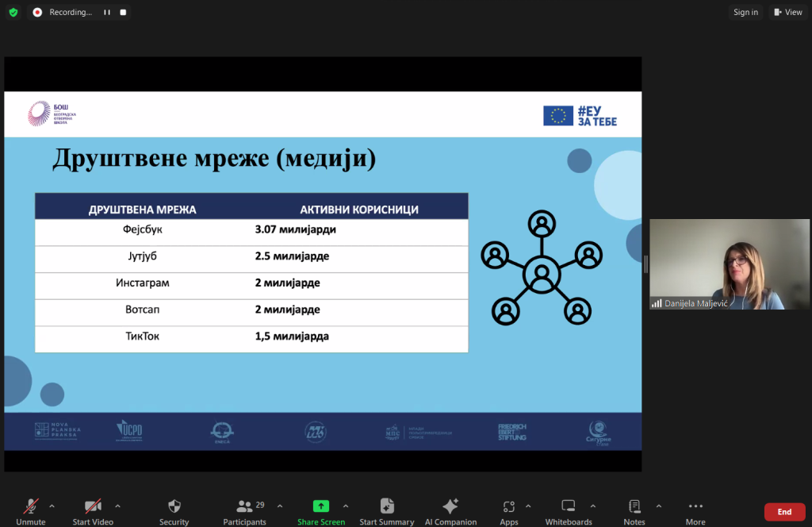
Task: Click the ДРУШТВЕНА МРЕЖА column header
Action: pos(143,210)
